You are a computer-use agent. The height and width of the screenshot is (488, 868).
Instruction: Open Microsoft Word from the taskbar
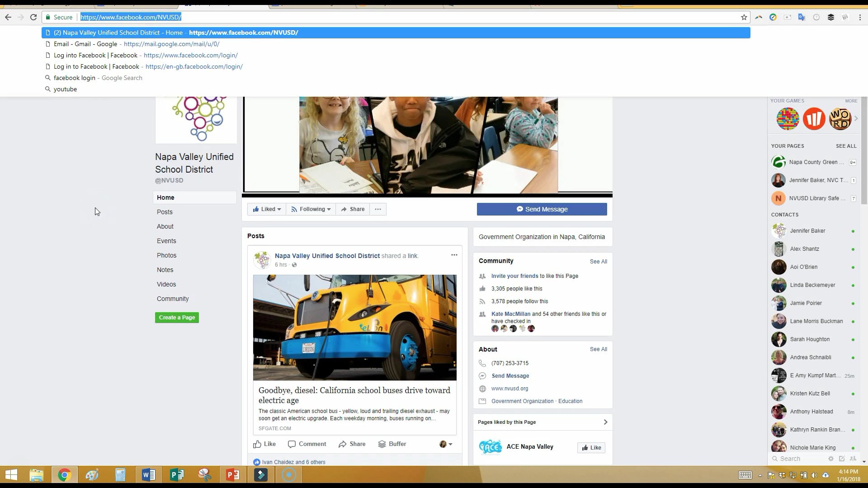[x=148, y=475]
